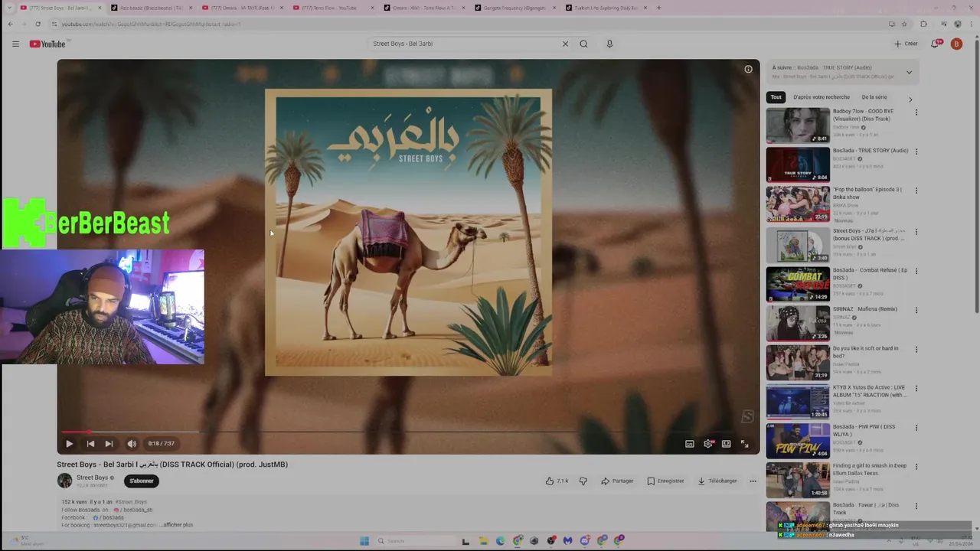This screenshot has width=980, height=551.
Task: Click the #Street_Boys hashtag link
Action: (x=131, y=502)
